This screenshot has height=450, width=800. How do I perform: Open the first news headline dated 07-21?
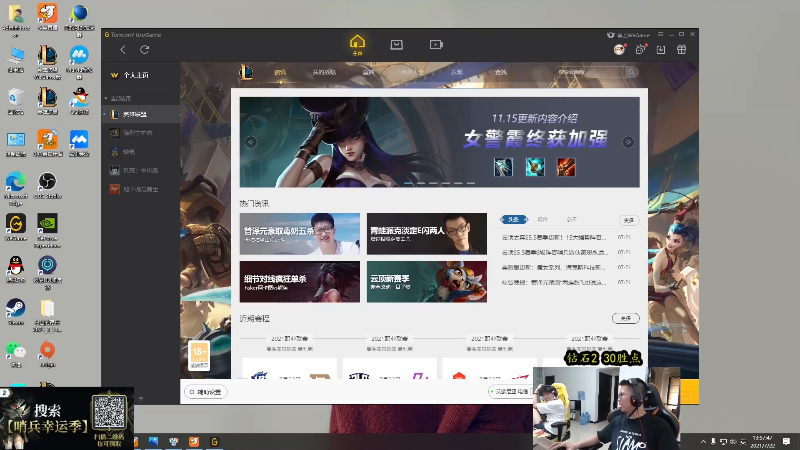point(554,237)
